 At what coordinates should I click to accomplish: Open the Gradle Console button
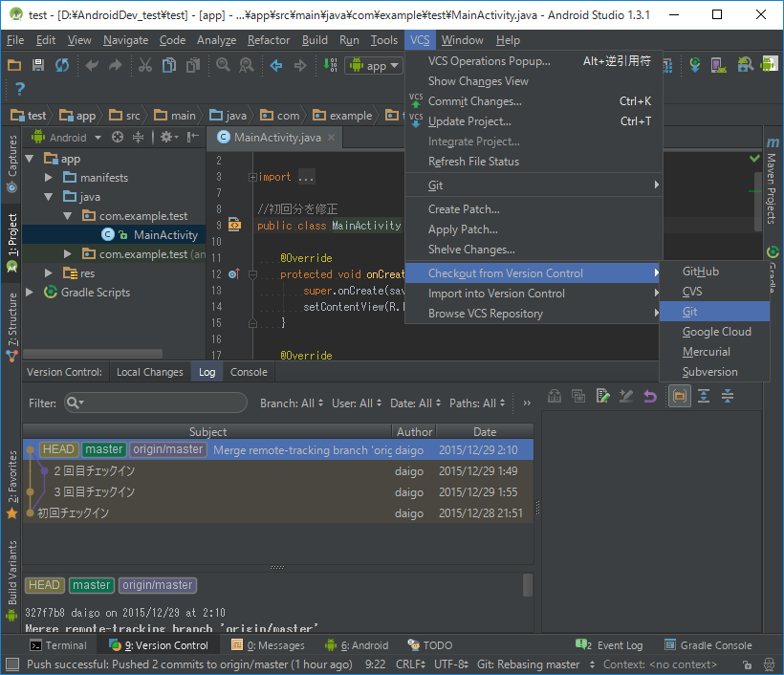(708, 645)
